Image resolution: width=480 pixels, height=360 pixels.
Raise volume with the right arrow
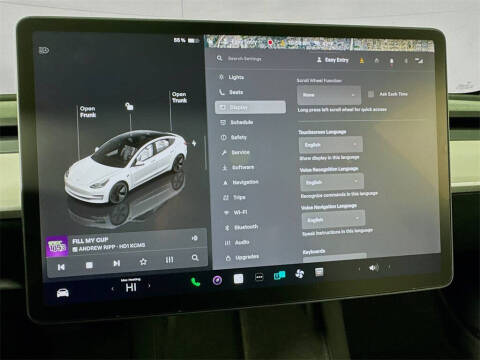pyautogui.click(x=389, y=267)
